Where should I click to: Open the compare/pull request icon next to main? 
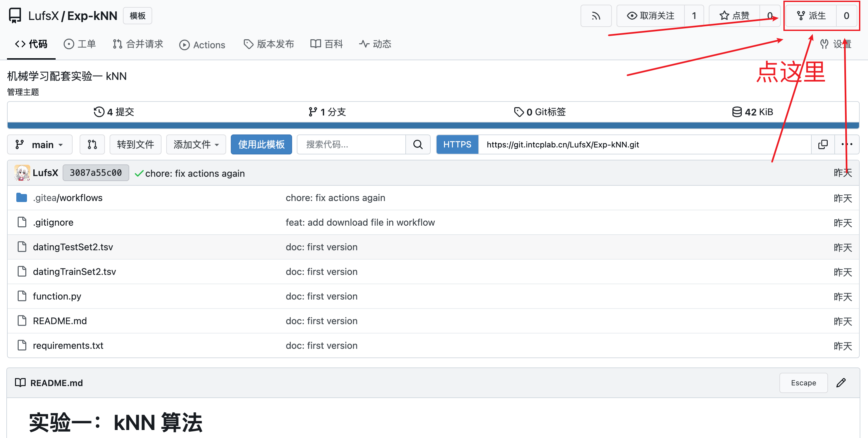point(92,144)
